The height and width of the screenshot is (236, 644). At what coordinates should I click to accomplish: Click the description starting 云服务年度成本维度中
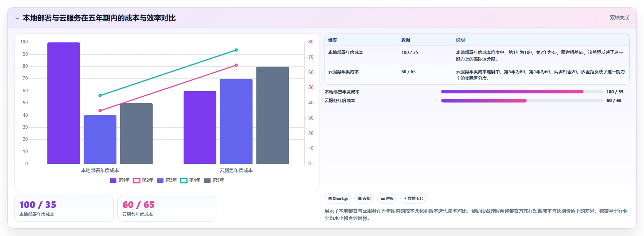[540, 75]
